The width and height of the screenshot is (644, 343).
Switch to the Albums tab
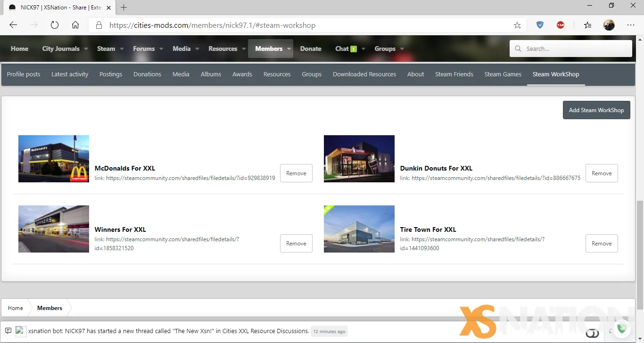(211, 74)
